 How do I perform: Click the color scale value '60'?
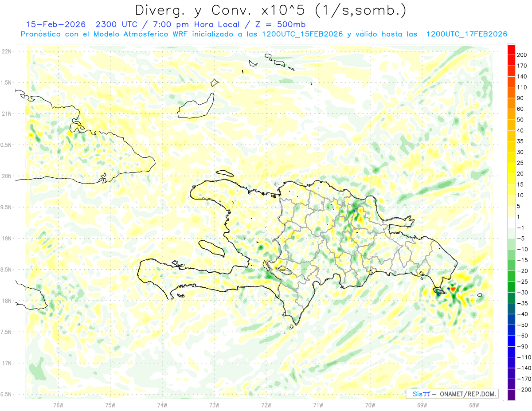pos(520,109)
